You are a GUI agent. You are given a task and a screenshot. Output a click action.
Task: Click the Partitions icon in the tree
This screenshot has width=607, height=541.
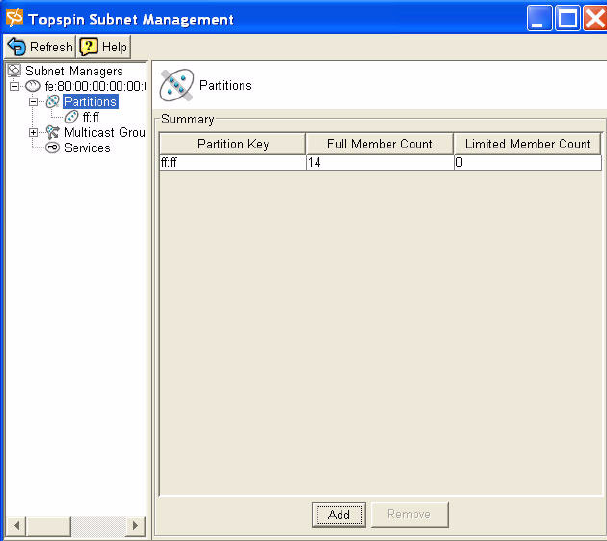click(53, 102)
